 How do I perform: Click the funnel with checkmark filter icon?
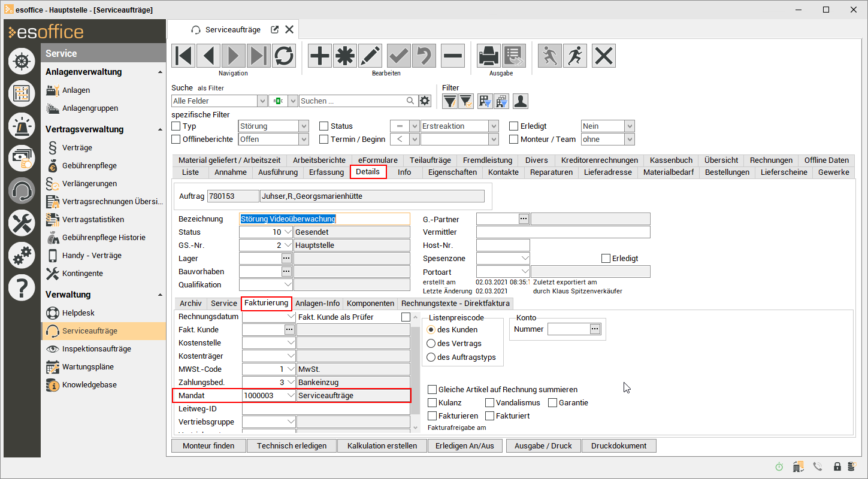point(466,101)
